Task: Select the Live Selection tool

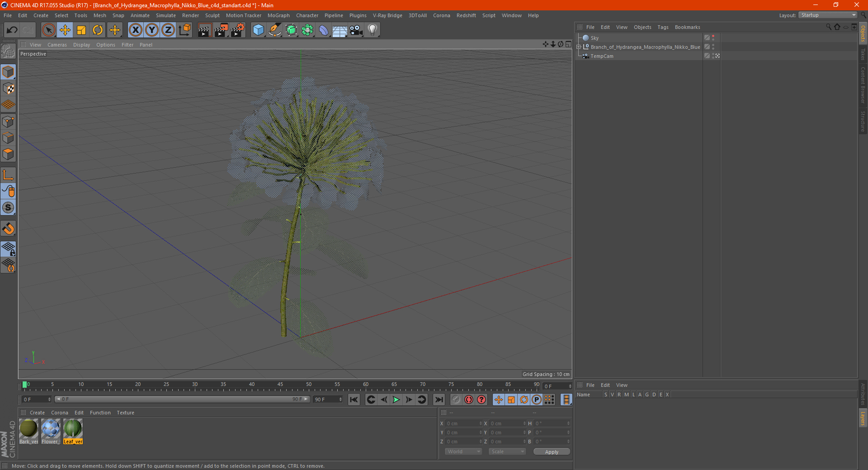Action: coord(48,30)
